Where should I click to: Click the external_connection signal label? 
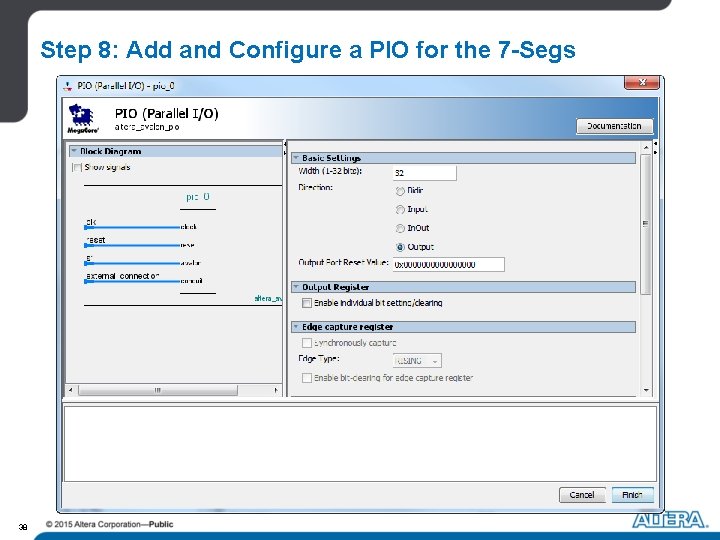[123, 276]
